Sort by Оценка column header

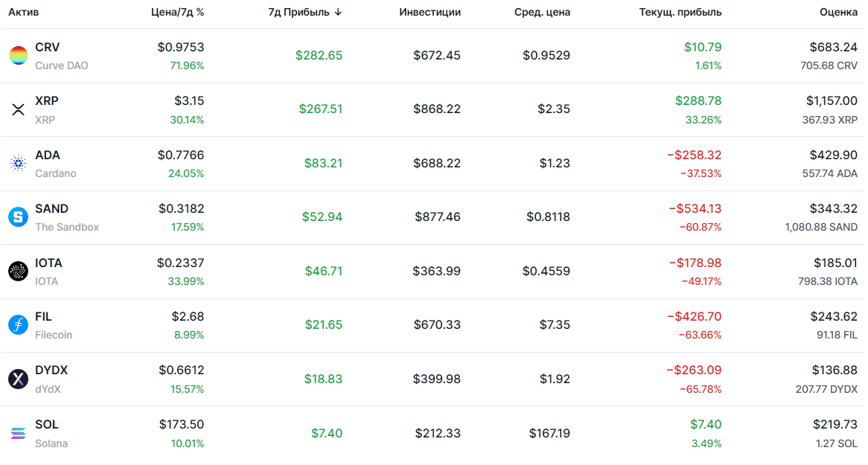tap(838, 12)
